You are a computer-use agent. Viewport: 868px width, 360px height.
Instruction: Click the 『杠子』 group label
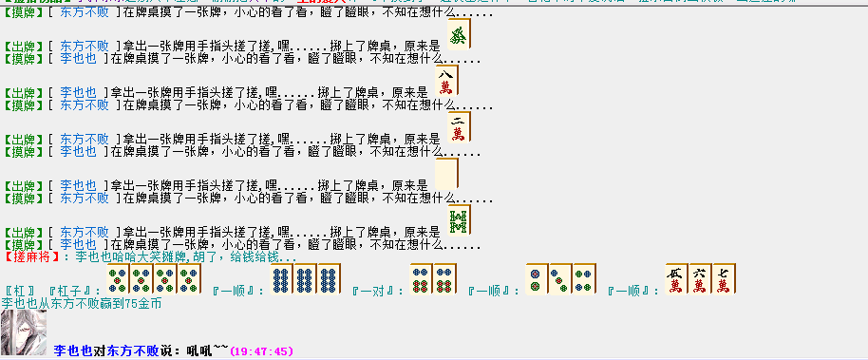pos(74,291)
